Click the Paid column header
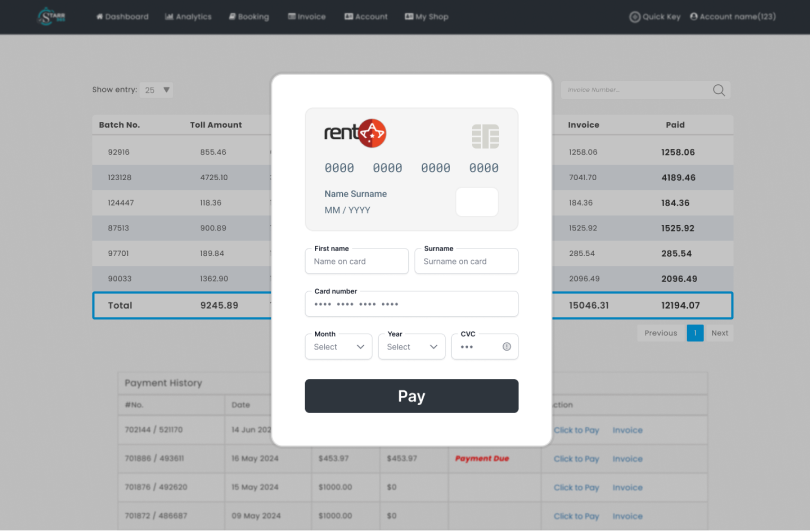The height and width of the screenshot is (531, 810). 675,125
